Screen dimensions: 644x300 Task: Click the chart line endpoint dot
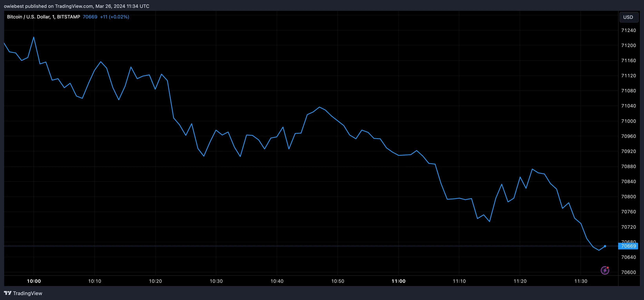605,246
